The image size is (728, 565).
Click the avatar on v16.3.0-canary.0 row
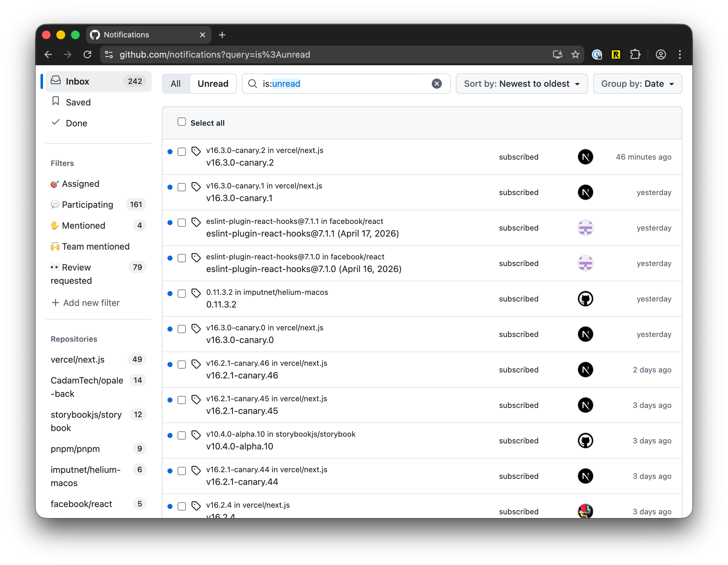(x=585, y=334)
